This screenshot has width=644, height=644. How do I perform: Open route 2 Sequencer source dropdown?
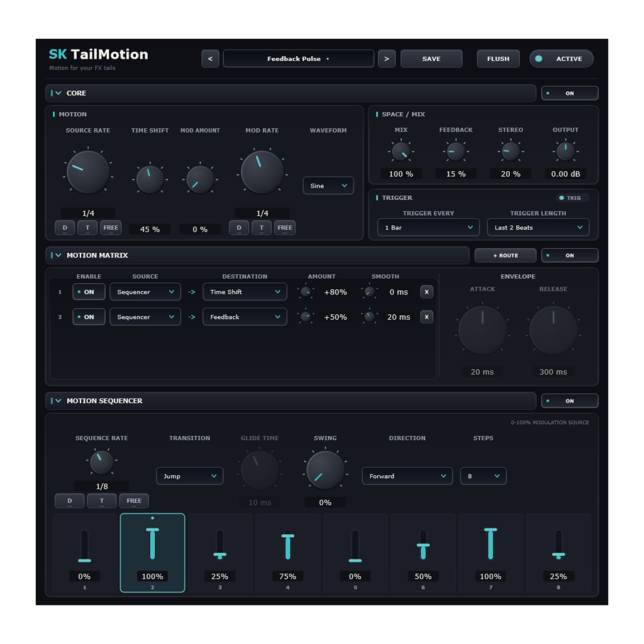click(145, 317)
